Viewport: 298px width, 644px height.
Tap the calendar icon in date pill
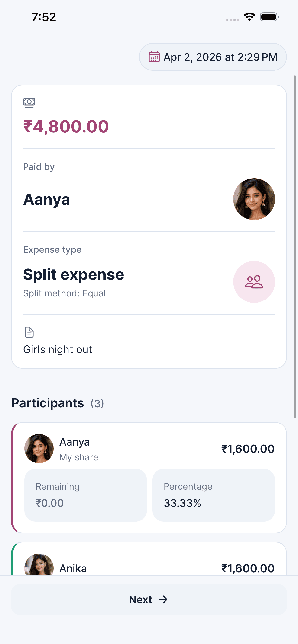pos(154,57)
